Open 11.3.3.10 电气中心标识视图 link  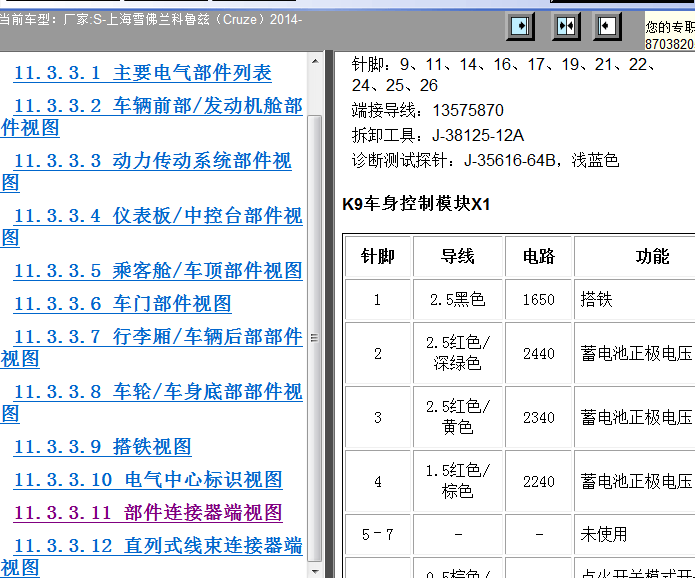(148, 480)
